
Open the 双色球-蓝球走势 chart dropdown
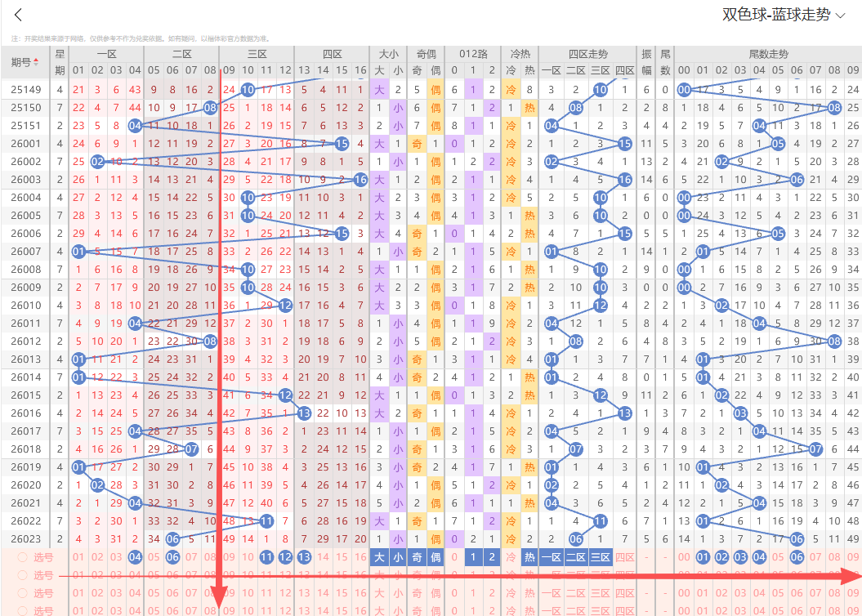click(775, 15)
